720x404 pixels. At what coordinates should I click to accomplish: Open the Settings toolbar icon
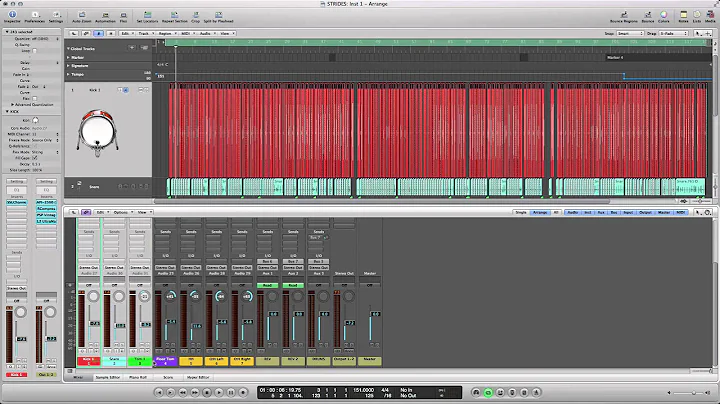56,17
